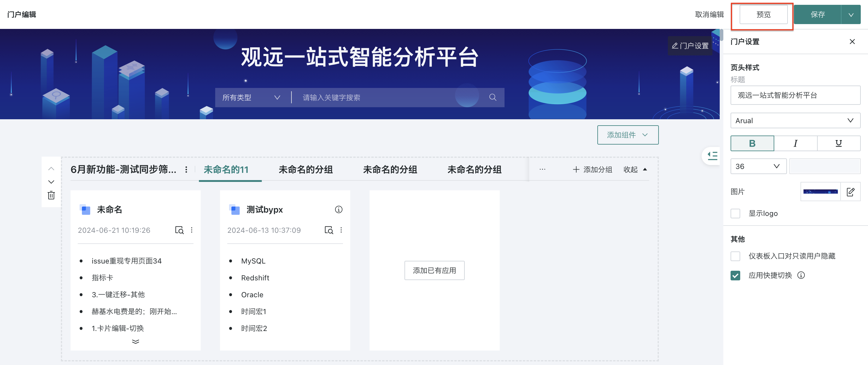
Task: Toggle underline title formatting
Action: click(838, 143)
